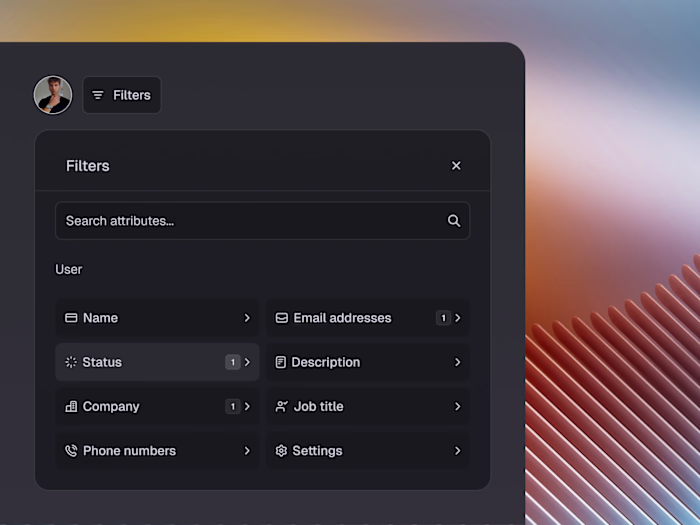Image resolution: width=700 pixels, height=525 pixels.
Task: Click the Settings gear icon
Action: [x=281, y=450]
